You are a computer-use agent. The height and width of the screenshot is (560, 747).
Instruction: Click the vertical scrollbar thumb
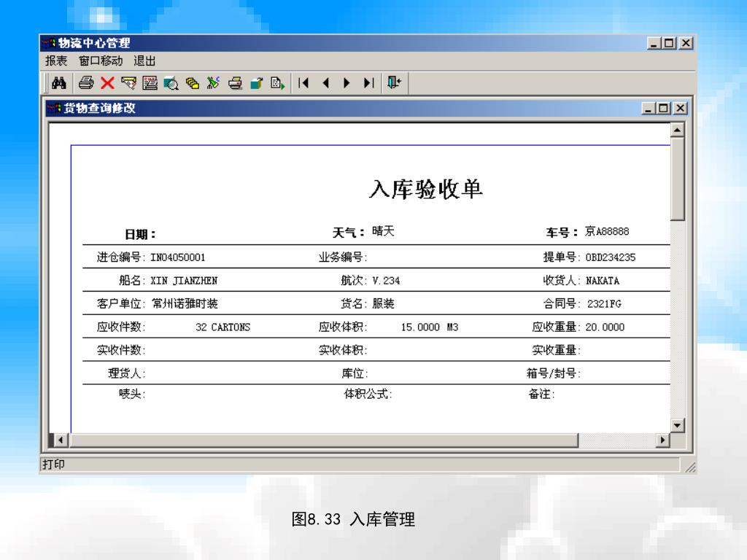(x=678, y=179)
